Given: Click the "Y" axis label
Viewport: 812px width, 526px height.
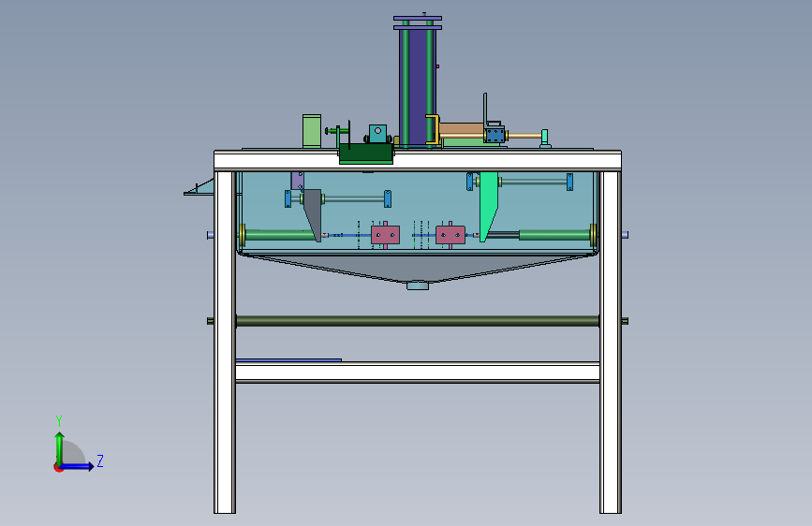Looking at the screenshot, I should [59, 420].
